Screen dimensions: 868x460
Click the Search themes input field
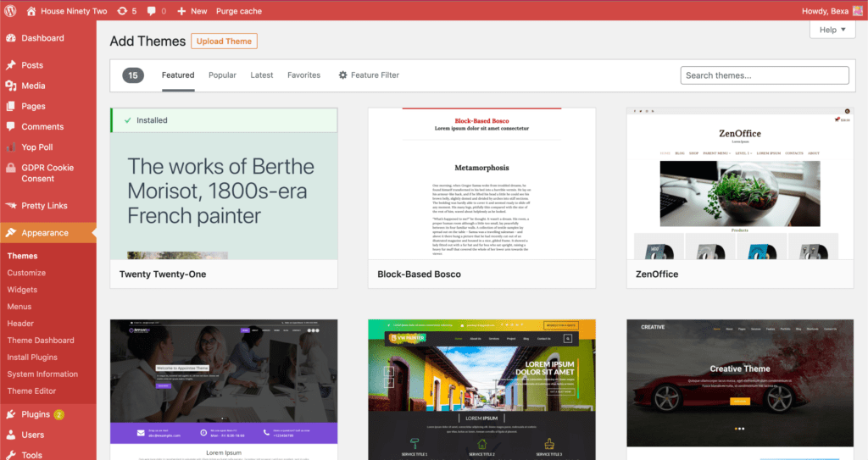764,75
